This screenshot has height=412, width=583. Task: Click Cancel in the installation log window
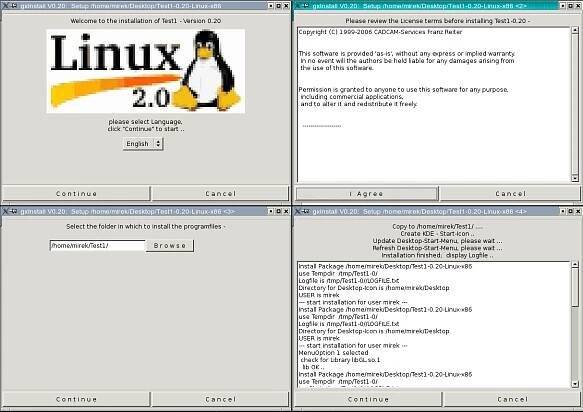pos(512,399)
